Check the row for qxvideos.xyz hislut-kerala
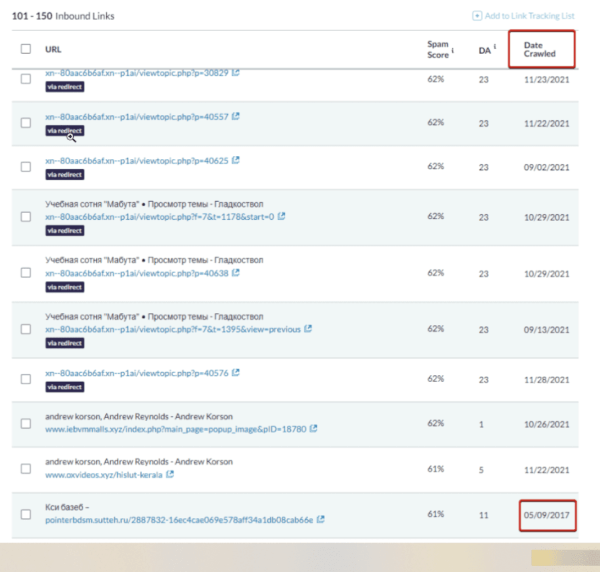This screenshot has height=572, width=600. pos(26,468)
